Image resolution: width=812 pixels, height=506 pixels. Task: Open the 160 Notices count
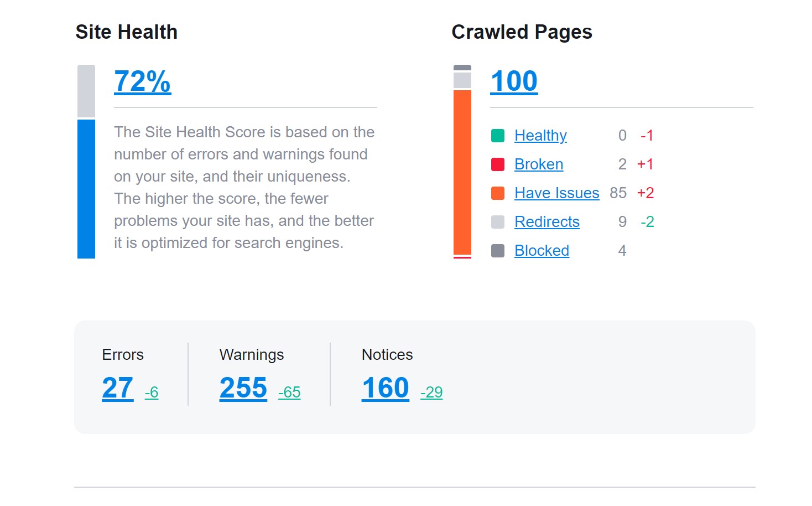386,388
